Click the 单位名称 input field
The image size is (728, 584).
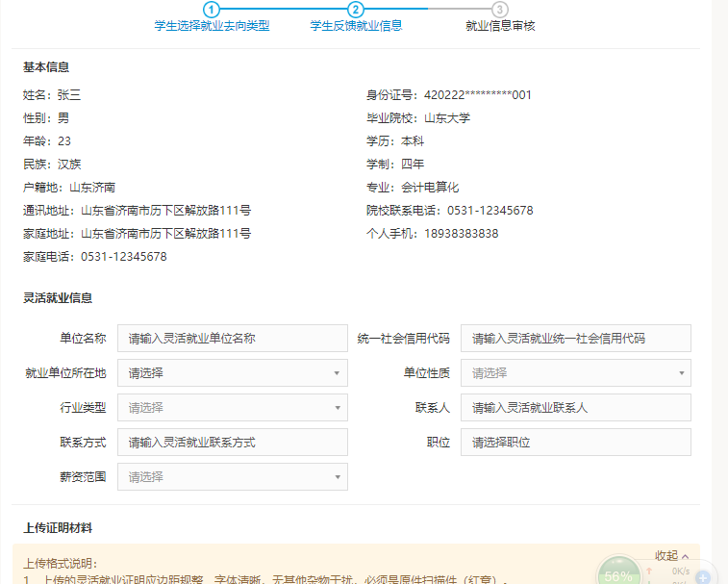[232, 339]
